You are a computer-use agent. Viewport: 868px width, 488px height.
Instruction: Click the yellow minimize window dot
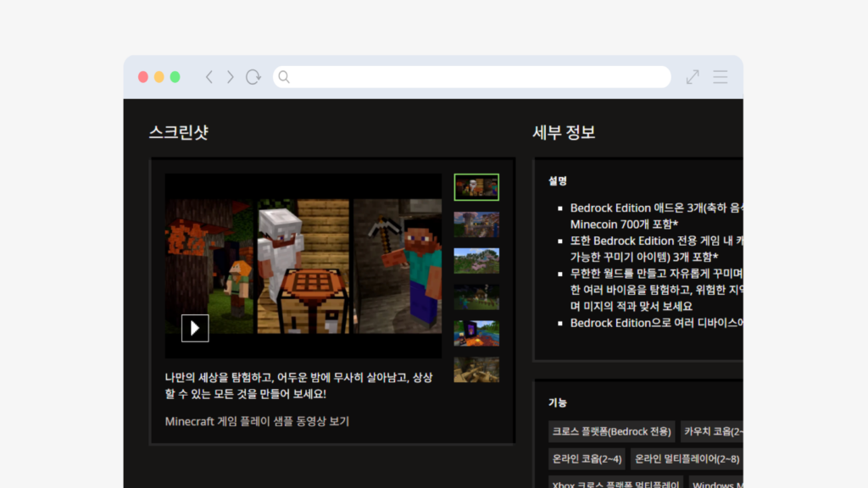(159, 77)
